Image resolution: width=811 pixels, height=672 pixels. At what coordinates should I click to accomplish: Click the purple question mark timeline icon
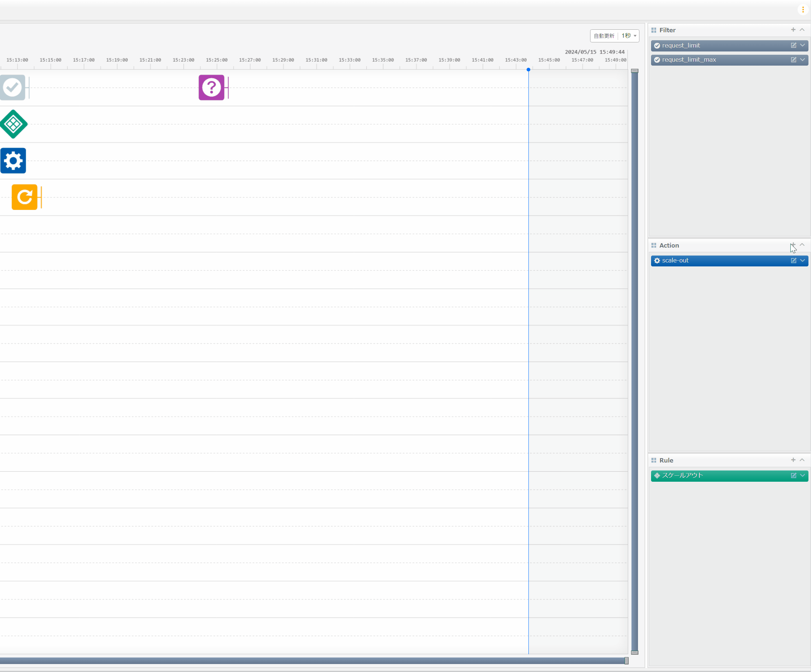coord(211,88)
